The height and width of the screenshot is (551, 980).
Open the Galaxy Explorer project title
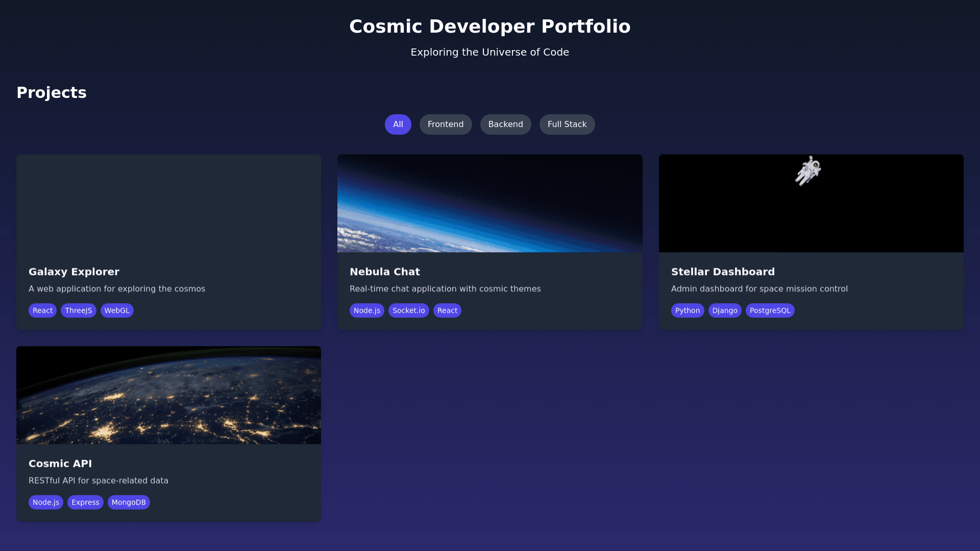click(x=74, y=272)
